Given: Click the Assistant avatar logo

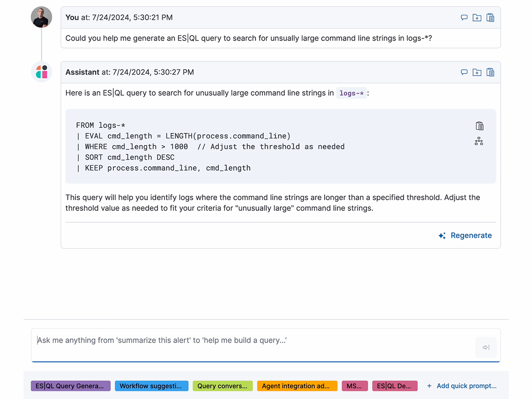Looking at the screenshot, I should 42,72.
